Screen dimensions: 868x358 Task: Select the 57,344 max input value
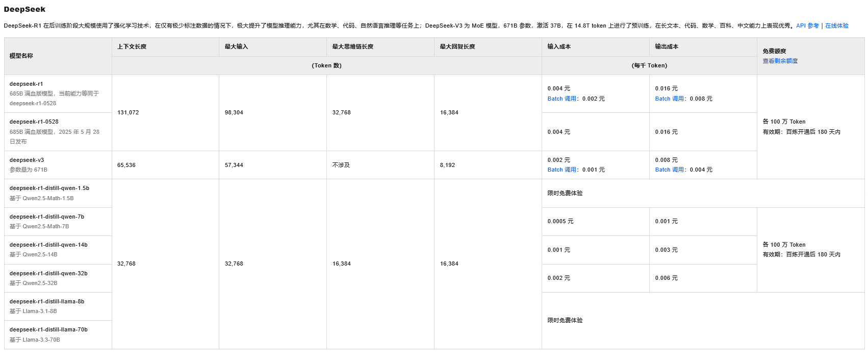[x=234, y=165]
